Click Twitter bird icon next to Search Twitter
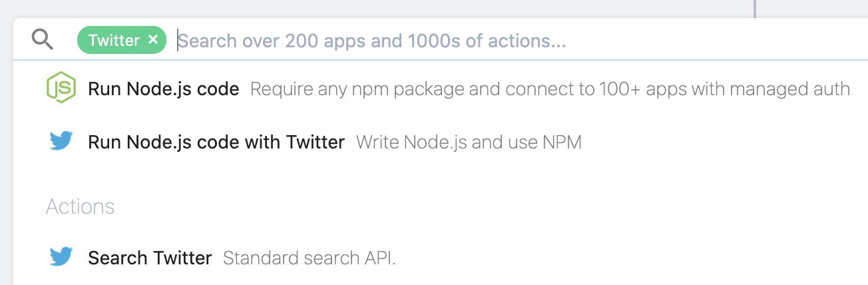This screenshot has width=868, height=285. point(61,257)
